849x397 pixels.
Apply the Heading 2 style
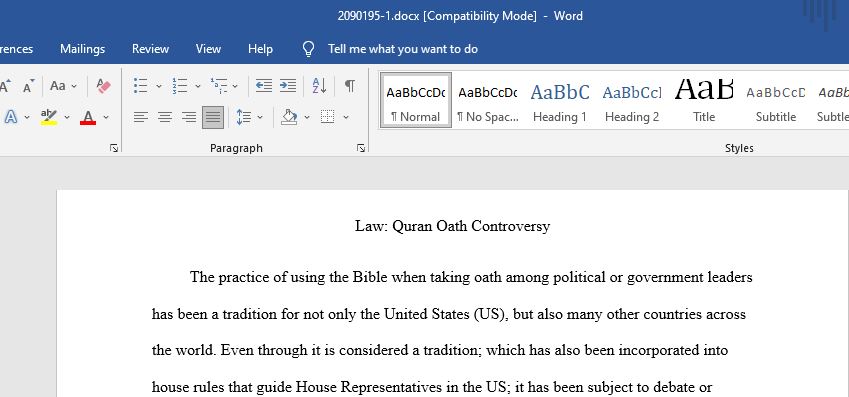pos(632,101)
